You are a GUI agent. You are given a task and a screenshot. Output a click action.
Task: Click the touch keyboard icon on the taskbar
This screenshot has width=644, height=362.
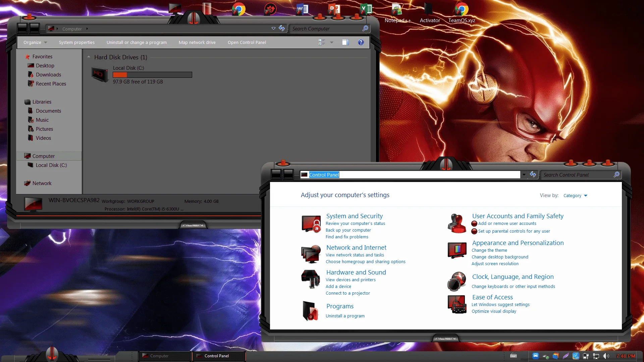click(x=514, y=356)
